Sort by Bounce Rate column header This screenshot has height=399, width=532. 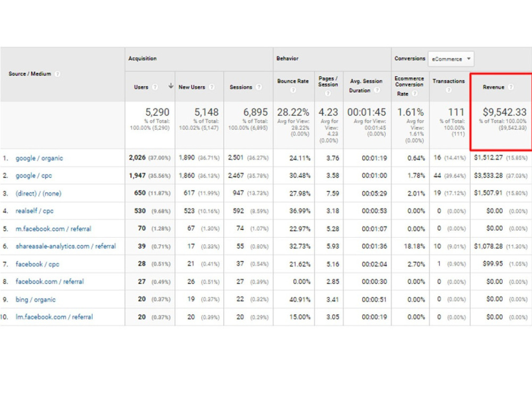coord(293,81)
